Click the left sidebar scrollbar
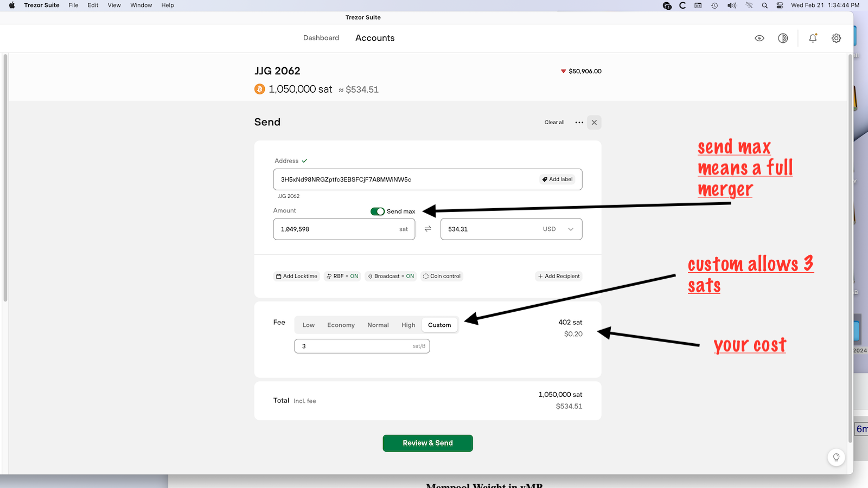 [5, 178]
